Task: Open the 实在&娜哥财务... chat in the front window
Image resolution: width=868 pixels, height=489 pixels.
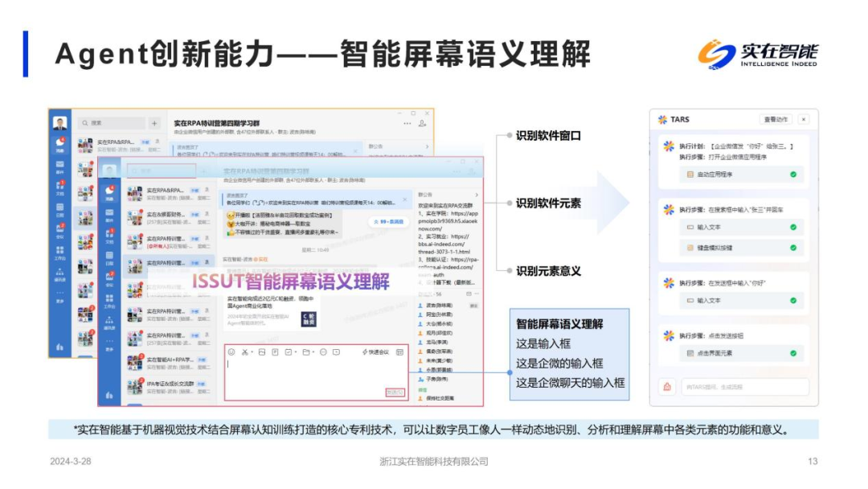Action: tap(168, 218)
